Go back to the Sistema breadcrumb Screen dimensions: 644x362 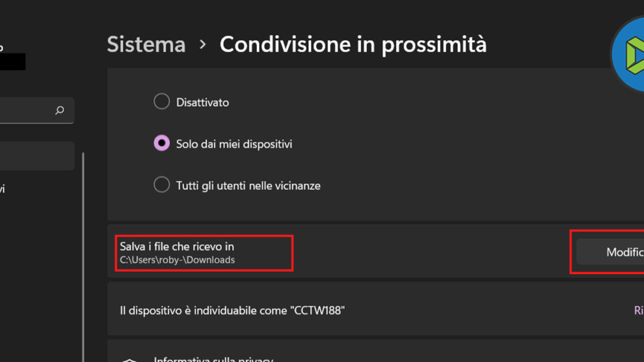(146, 44)
